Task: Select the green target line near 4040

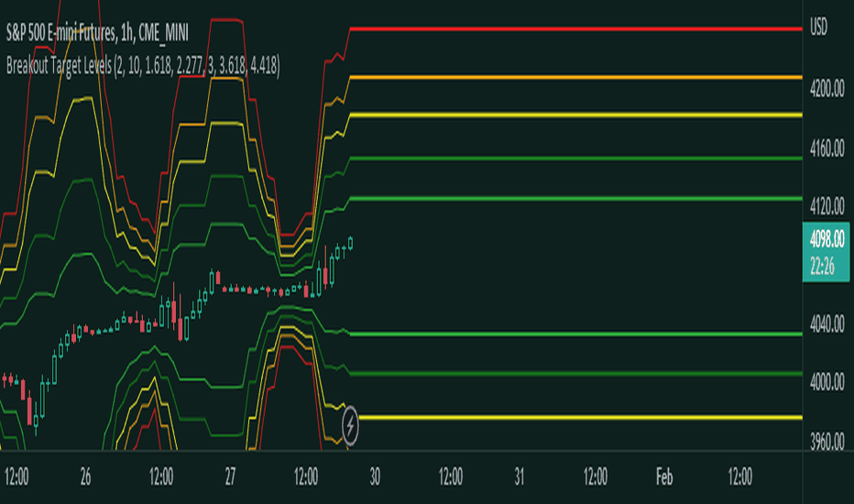Action: point(576,334)
